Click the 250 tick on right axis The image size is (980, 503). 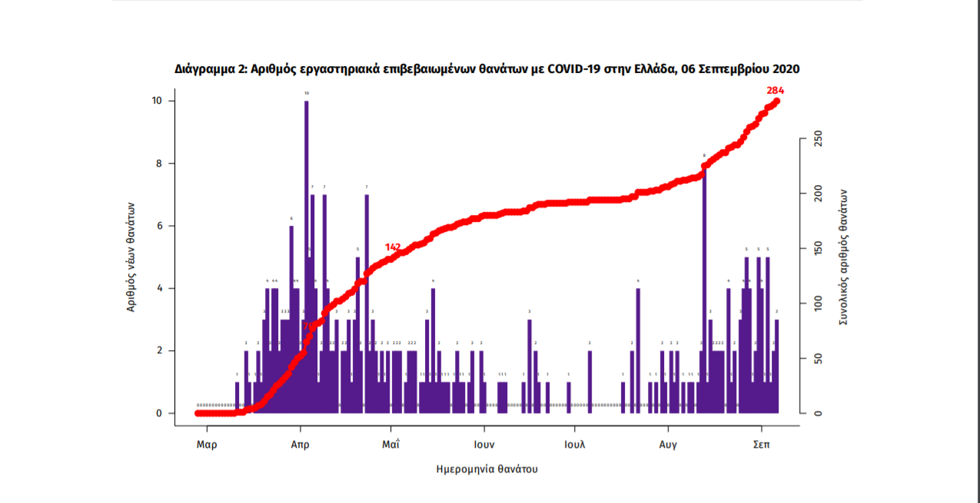(x=819, y=139)
